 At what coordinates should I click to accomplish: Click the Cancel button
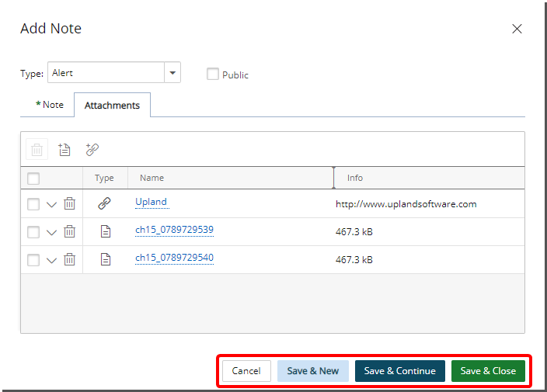pyautogui.click(x=246, y=371)
